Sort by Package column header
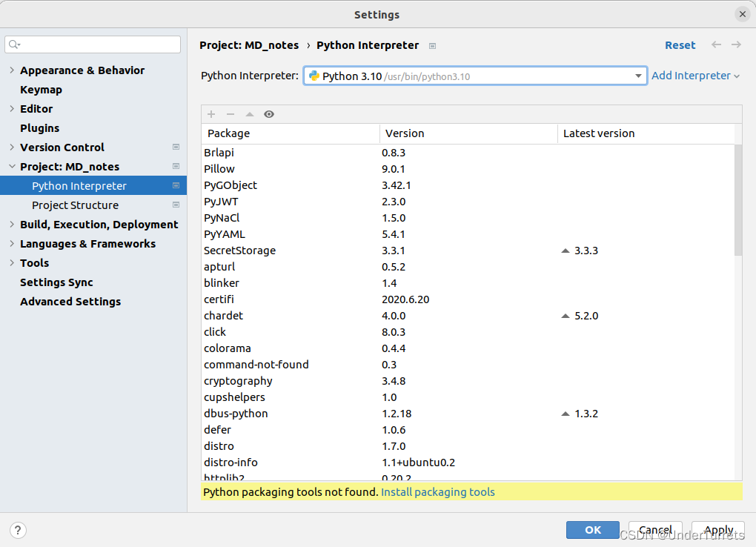The height and width of the screenshot is (547, 756). pos(291,133)
